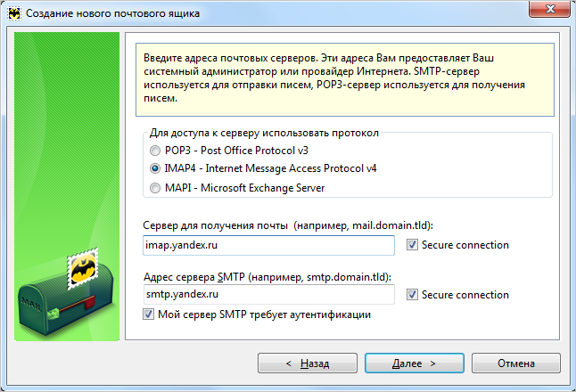This screenshot has width=576, height=392.
Task: Choose IMAP4 Internet Message Access Protocol
Action: pyautogui.click(x=157, y=168)
